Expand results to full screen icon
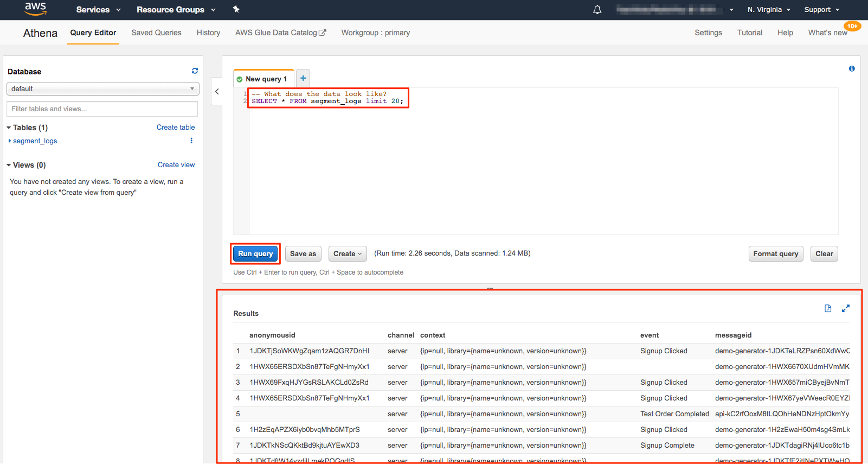868x464 pixels. 845,308
